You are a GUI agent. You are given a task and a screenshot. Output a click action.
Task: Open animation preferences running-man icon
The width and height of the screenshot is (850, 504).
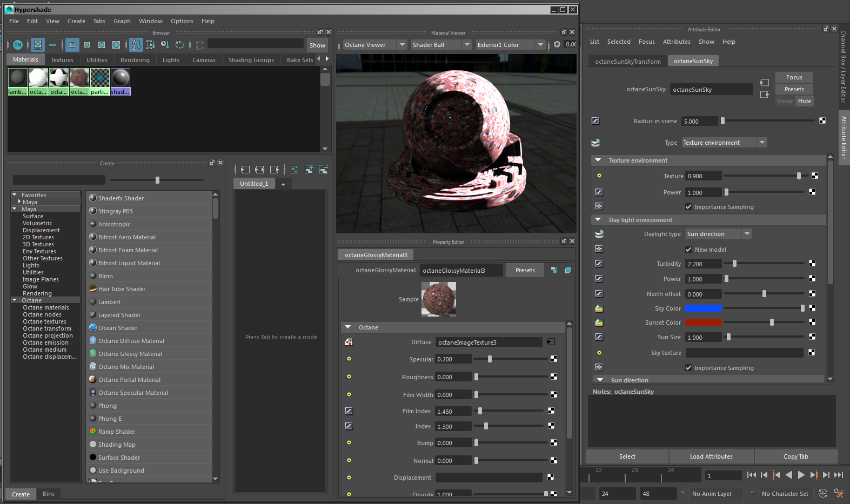[x=838, y=493]
